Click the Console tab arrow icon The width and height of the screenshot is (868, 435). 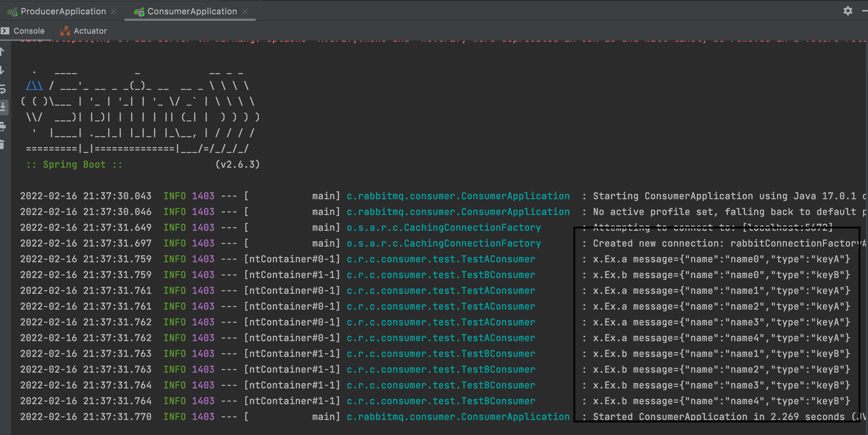(x=5, y=30)
